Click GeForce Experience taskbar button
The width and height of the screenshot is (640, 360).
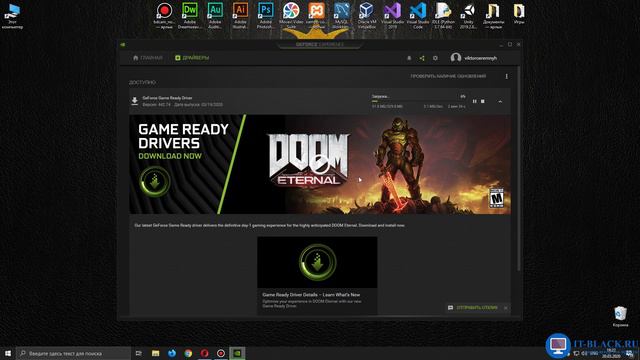[x=237, y=353]
